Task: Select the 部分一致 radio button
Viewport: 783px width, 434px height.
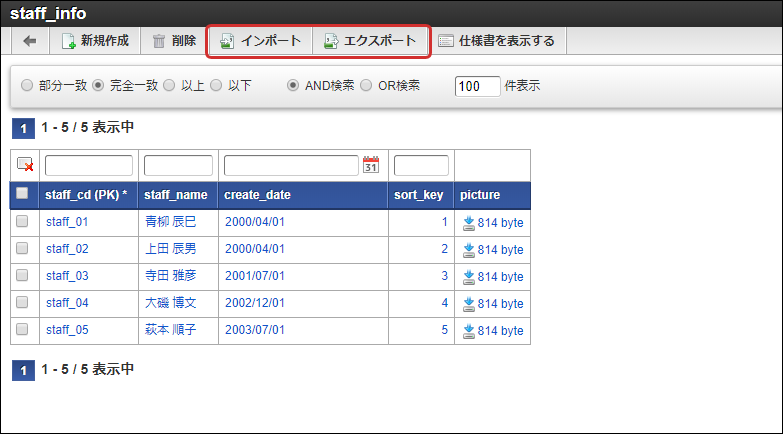Action: tap(27, 86)
